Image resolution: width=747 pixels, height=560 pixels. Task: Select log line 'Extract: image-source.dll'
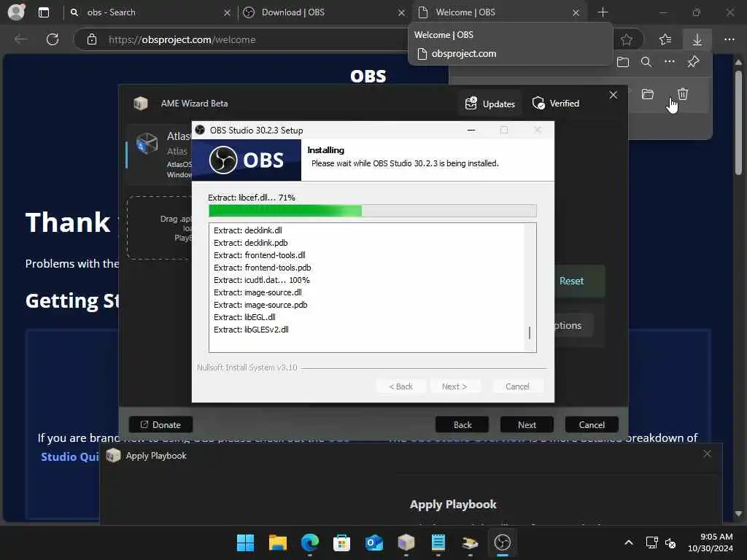[x=258, y=292]
